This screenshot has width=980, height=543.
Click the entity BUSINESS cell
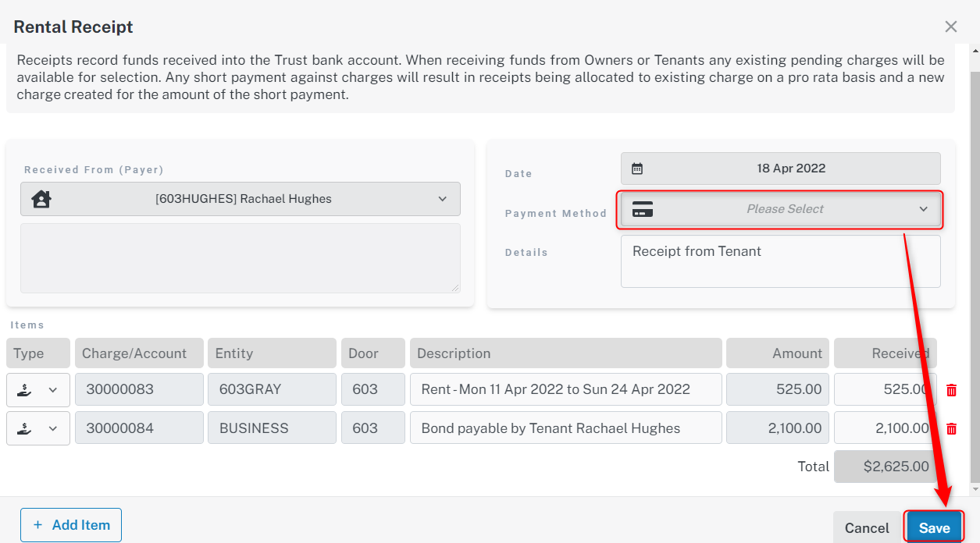pyautogui.click(x=272, y=428)
